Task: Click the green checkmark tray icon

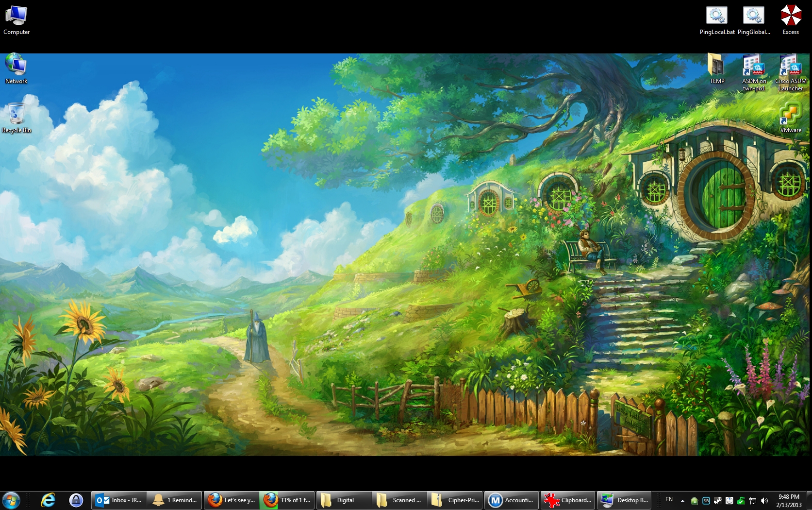Action: 741,501
